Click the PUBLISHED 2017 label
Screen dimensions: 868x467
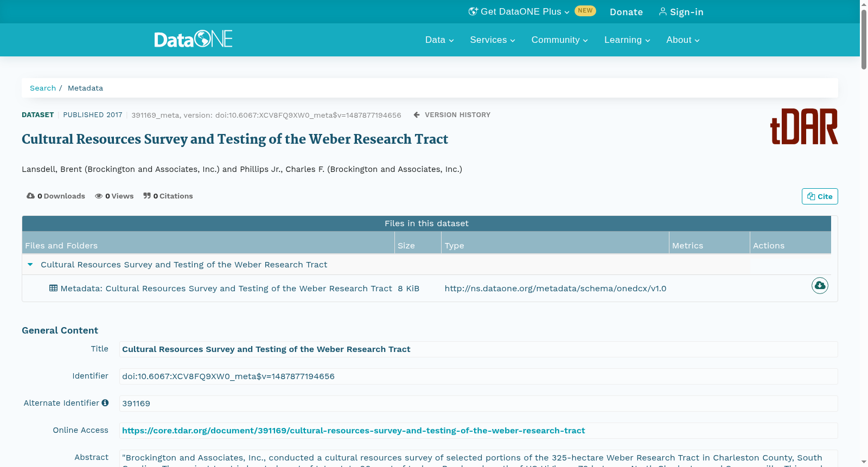93,115
